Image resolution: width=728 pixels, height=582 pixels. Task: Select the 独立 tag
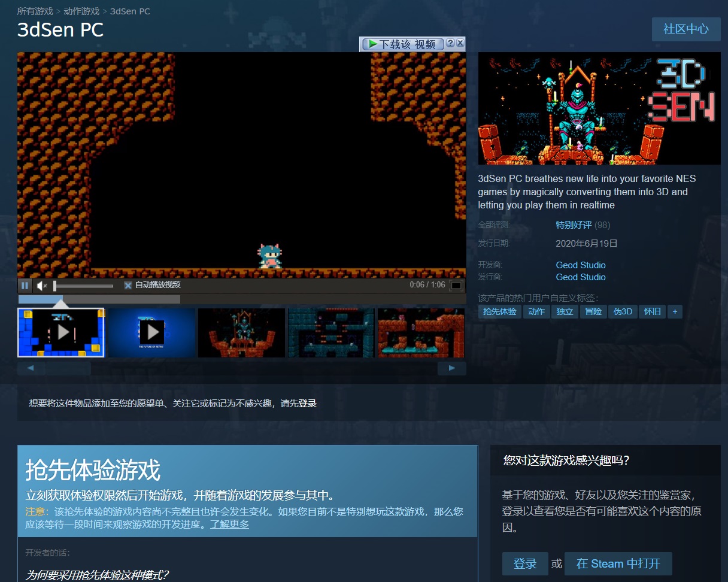[x=565, y=311]
